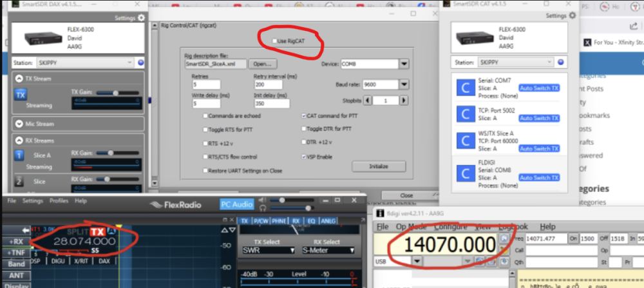Enable the Use RigCAT checkbox
This screenshot has width=644, height=288.
pos(274,41)
